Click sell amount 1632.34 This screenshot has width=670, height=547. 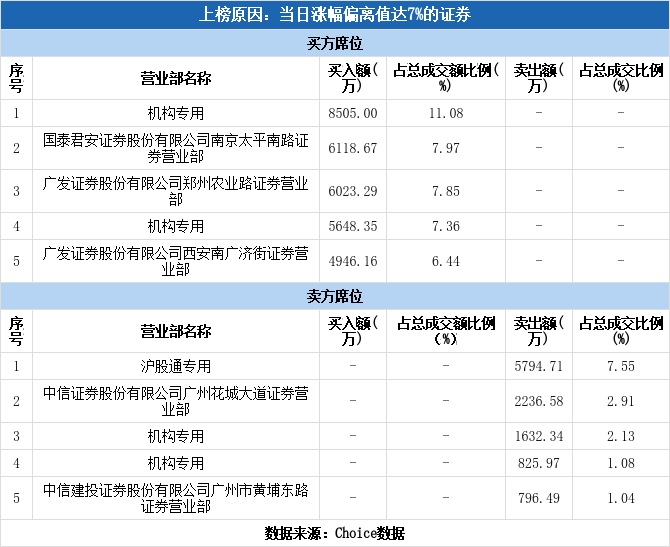click(539, 436)
